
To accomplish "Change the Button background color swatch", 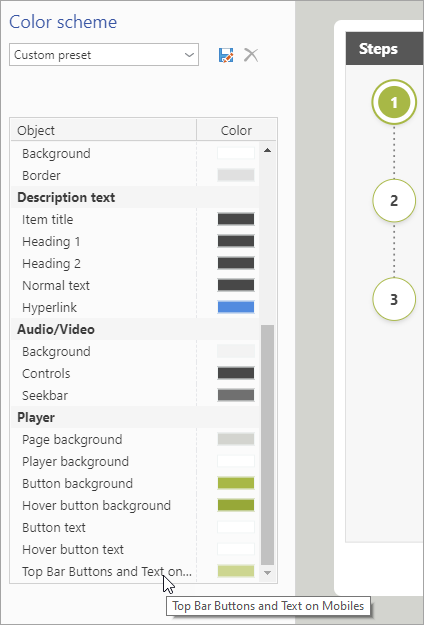I will [236, 483].
